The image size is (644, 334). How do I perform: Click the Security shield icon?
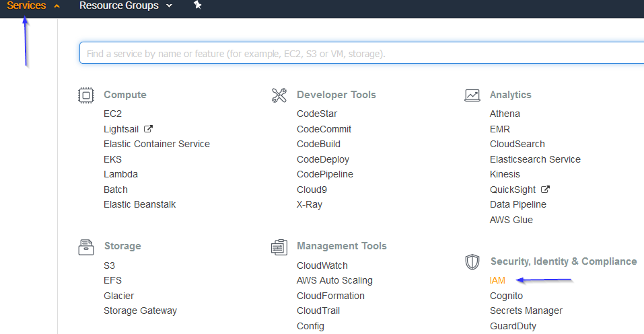472,262
